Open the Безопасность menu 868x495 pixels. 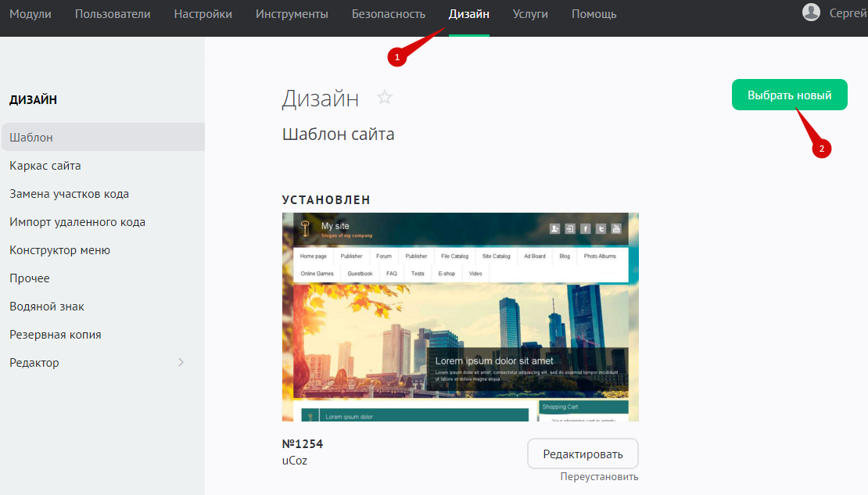[389, 14]
